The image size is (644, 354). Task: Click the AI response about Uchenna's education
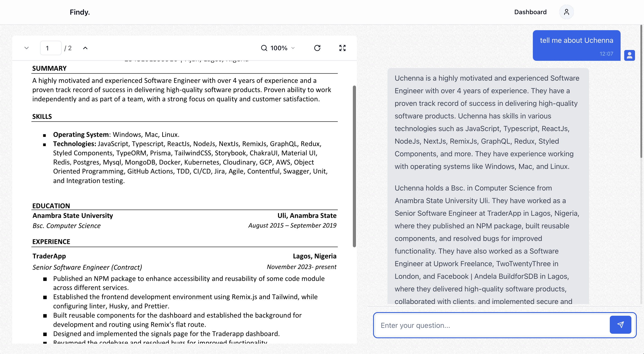click(x=487, y=245)
